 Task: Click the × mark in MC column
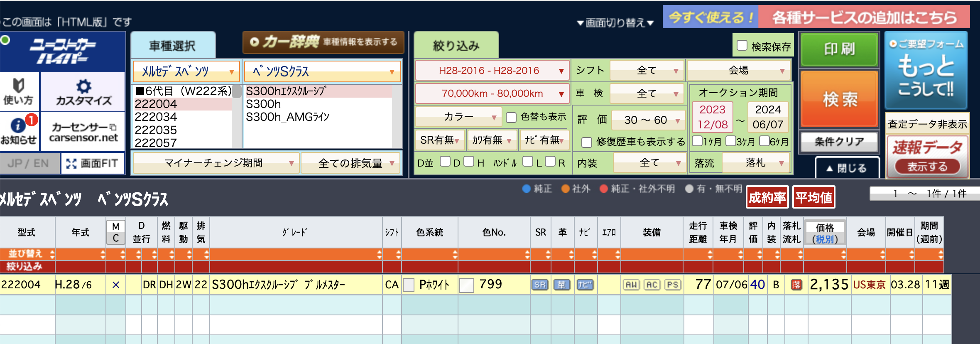pos(116,285)
